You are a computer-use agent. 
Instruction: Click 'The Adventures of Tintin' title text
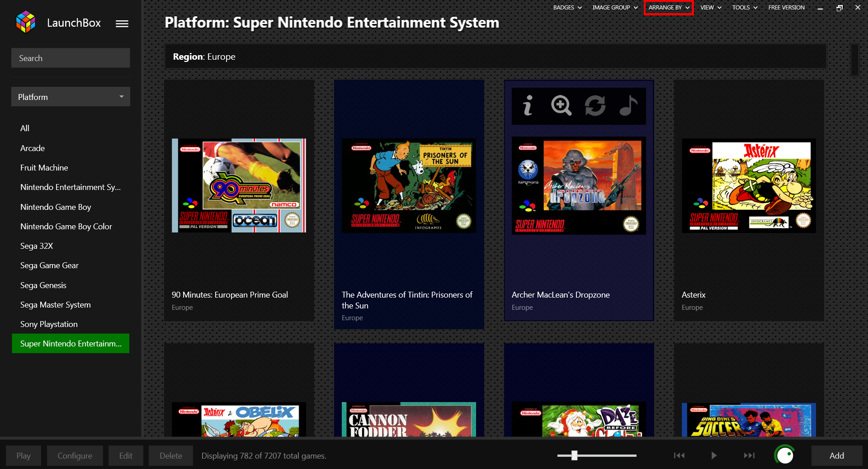(407, 300)
